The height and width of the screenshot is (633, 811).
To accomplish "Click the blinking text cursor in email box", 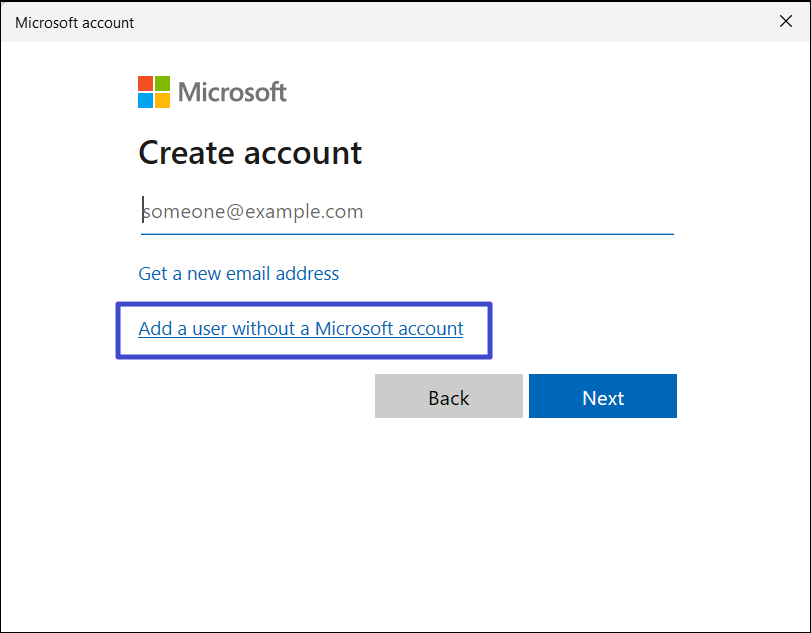I will 143,209.
